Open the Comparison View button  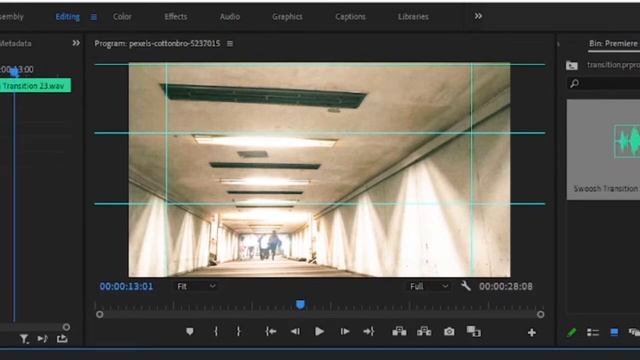(473, 331)
